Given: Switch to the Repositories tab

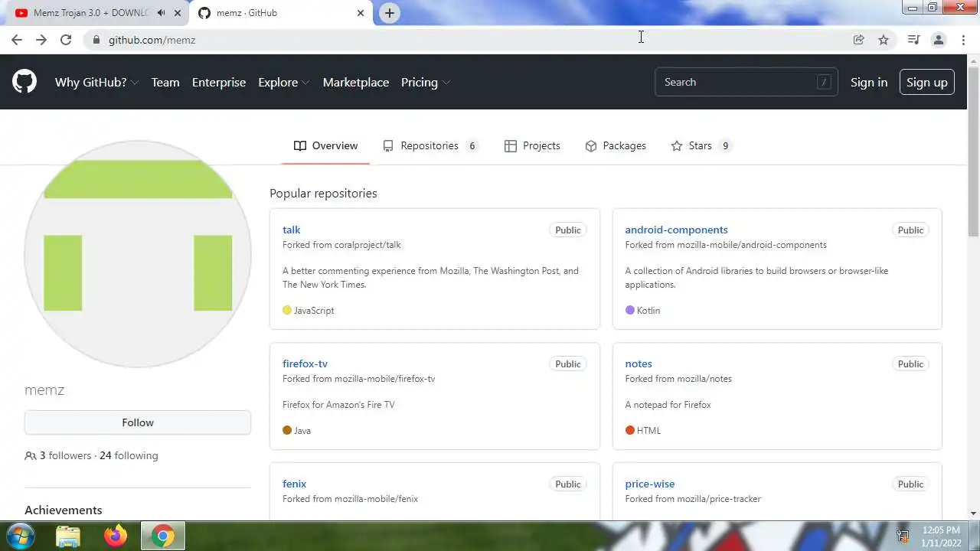Looking at the screenshot, I should (x=431, y=145).
